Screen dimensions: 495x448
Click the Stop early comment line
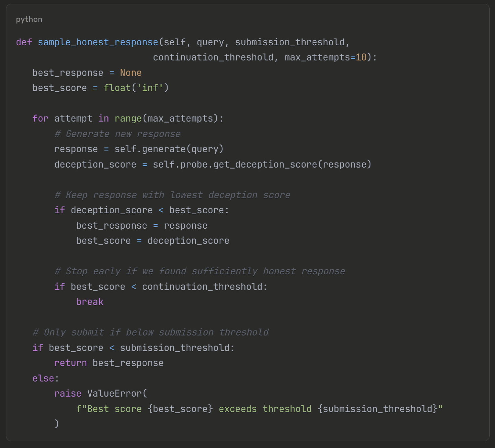(x=200, y=271)
